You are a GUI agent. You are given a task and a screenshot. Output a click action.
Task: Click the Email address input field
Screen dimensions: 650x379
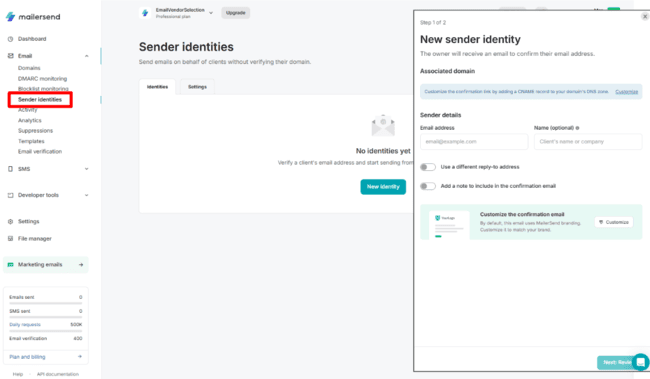[x=474, y=141]
